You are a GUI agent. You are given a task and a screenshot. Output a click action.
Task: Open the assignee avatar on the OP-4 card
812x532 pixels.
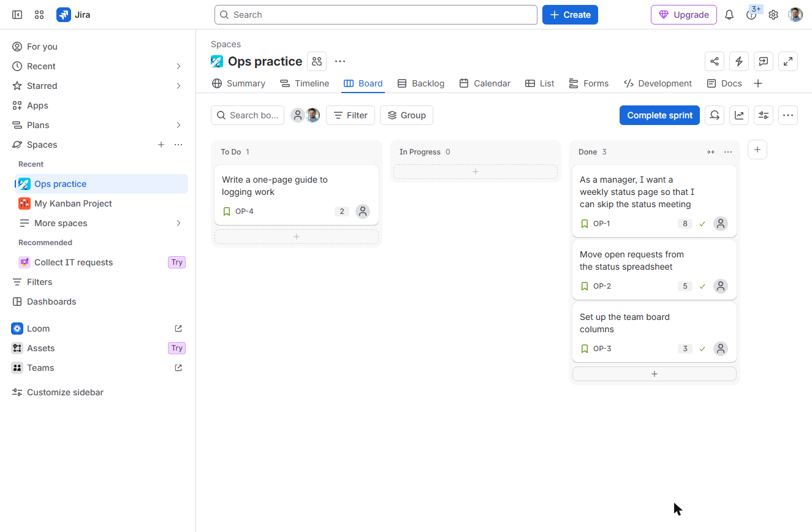[x=363, y=211]
